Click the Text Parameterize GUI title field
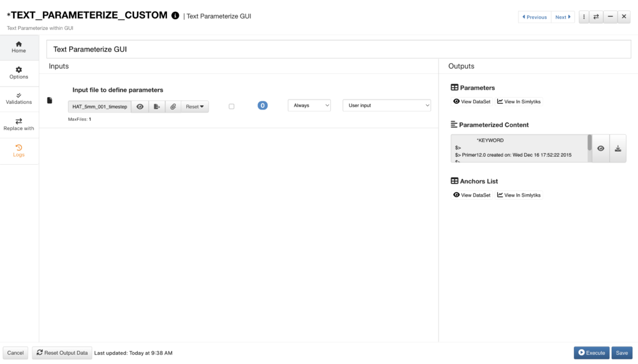638x364 pixels. [338, 48]
